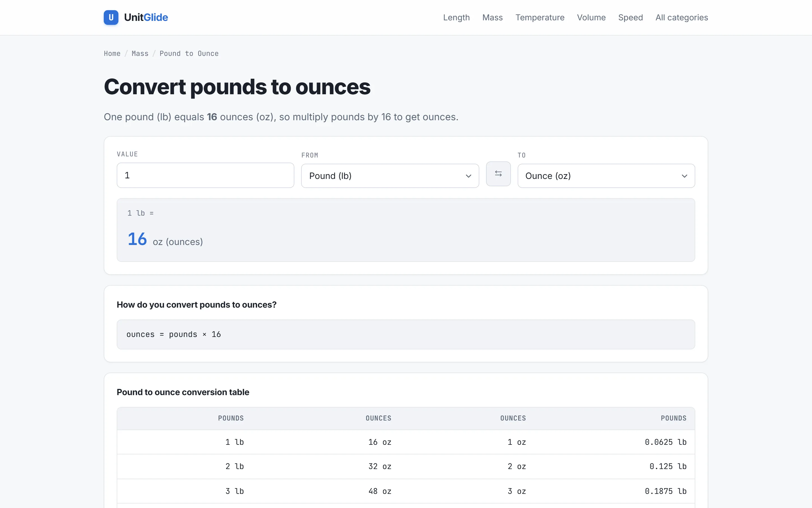Click the first OUNCES column header
This screenshot has height=508, width=812.
[x=378, y=418]
